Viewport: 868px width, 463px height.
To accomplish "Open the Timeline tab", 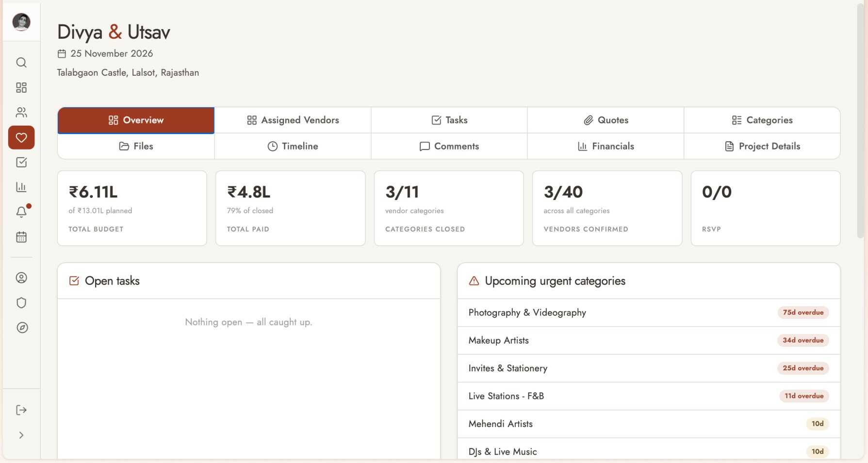I will click(293, 146).
